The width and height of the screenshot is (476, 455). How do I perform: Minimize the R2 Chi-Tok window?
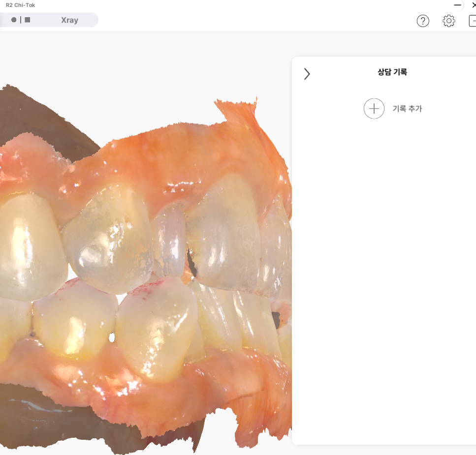coord(458,5)
